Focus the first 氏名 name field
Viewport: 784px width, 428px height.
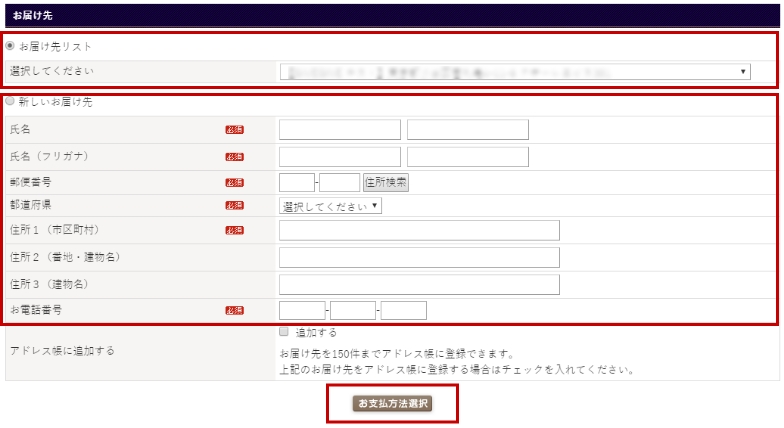pyautogui.click(x=340, y=130)
